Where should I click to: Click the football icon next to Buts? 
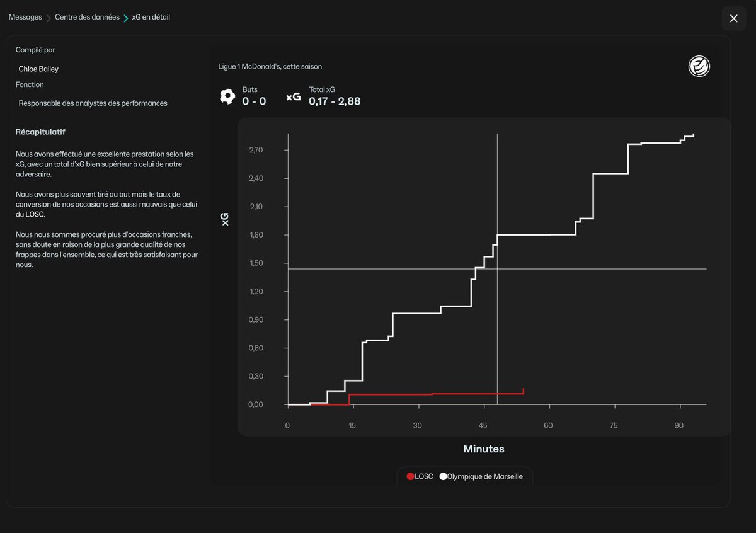(x=227, y=96)
